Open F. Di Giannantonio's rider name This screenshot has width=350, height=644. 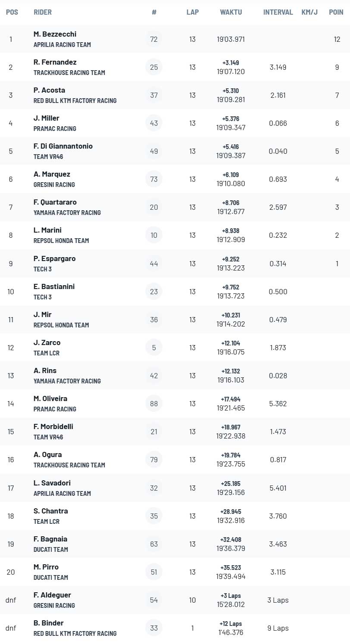[63, 146]
